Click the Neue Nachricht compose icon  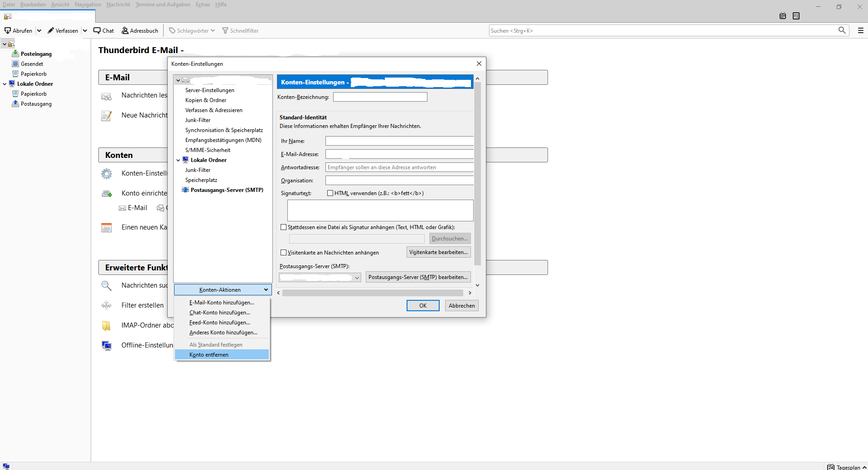pos(107,116)
